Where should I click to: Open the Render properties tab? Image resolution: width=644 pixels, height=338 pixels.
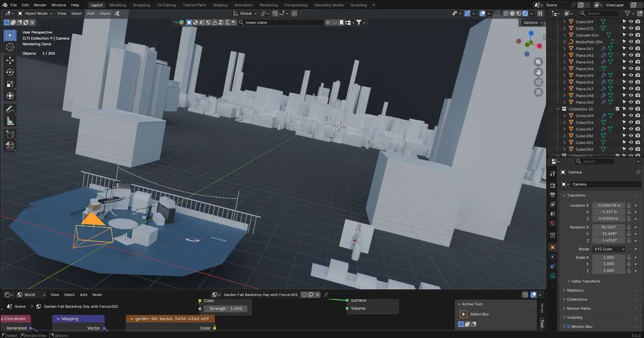point(553,185)
